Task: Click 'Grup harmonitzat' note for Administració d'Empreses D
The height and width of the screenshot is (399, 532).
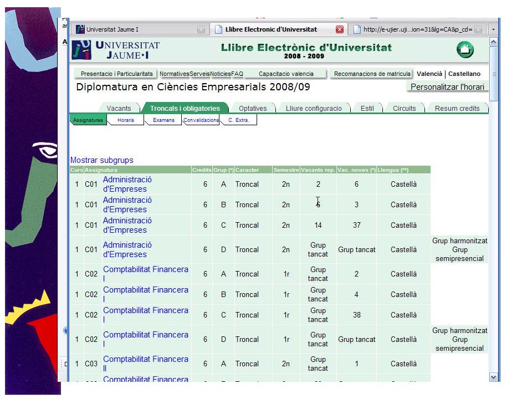Action: point(459,250)
